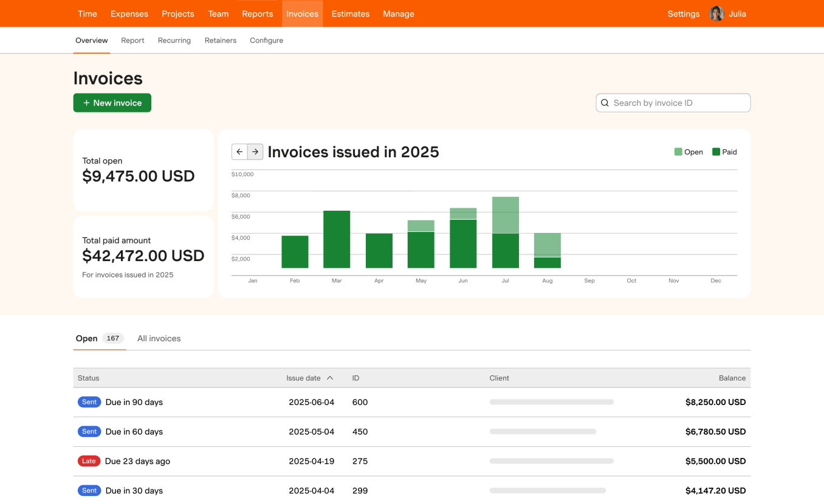Click the tallest July bar in the chart
Image resolution: width=824 pixels, height=504 pixels.
click(506, 231)
